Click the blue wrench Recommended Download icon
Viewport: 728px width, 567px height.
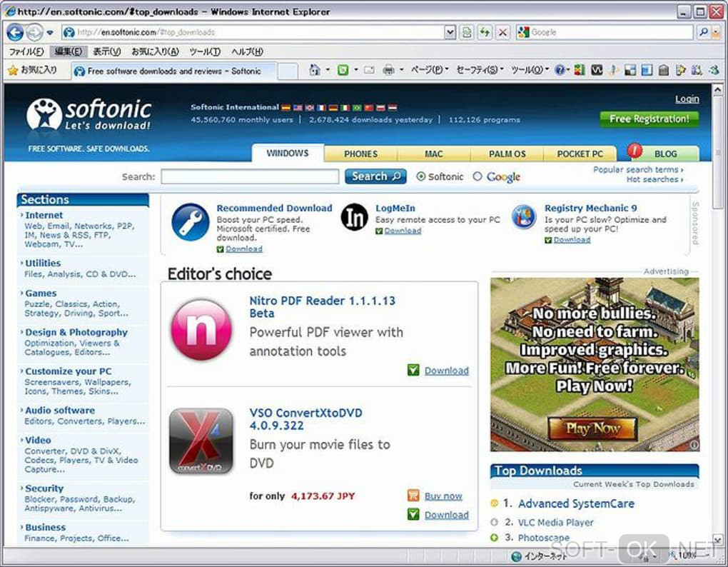pyautogui.click(x=191, y=222)
